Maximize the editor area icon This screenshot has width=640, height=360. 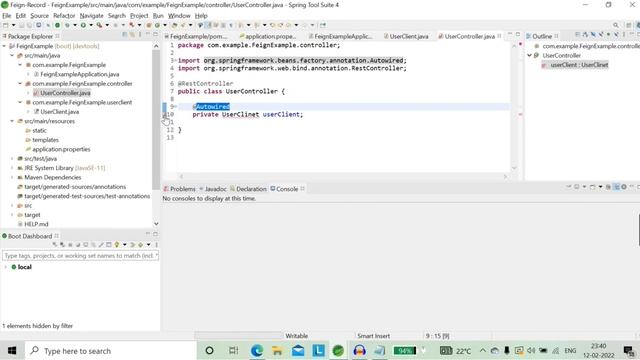pos(518,35)
